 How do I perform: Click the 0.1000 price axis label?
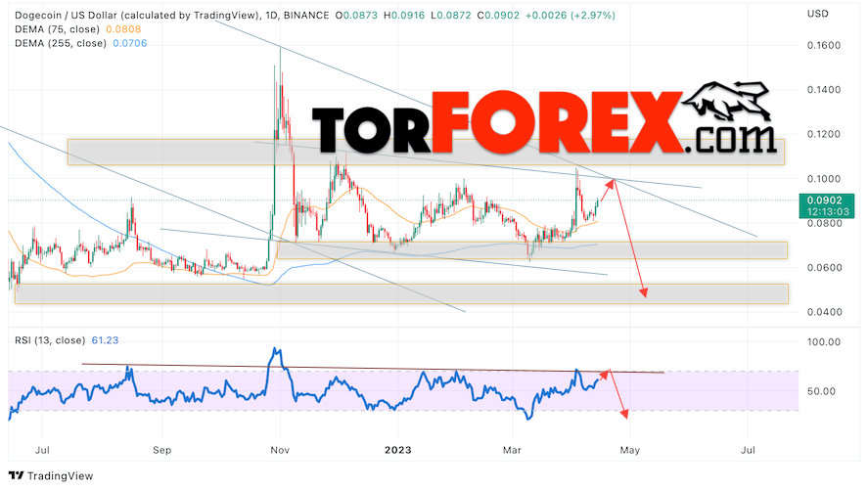824,179
